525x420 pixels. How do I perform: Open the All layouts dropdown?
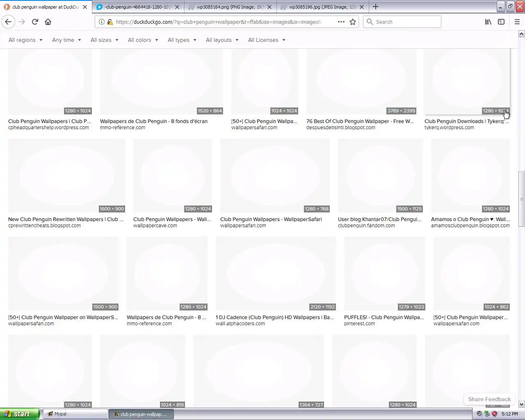(x=222, y=40)
